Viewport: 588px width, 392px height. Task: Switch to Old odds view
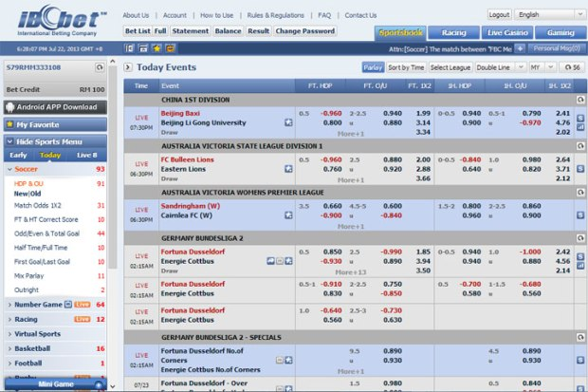(x=36, y=194)
